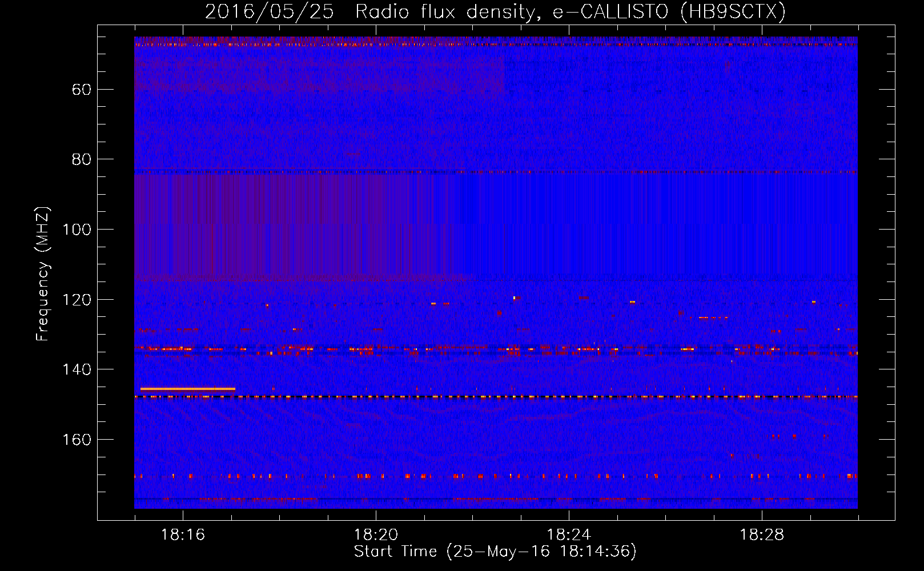Click the 'Frequency (MHZ)' axis label
The height and width of the screenshot is (571, 924).
click(43, 274)
